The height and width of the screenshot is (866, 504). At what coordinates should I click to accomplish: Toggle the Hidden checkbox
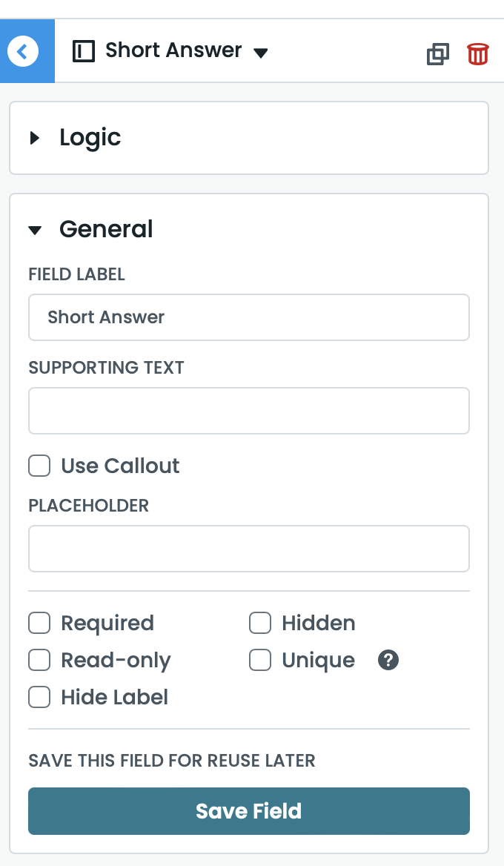[260, 623]
